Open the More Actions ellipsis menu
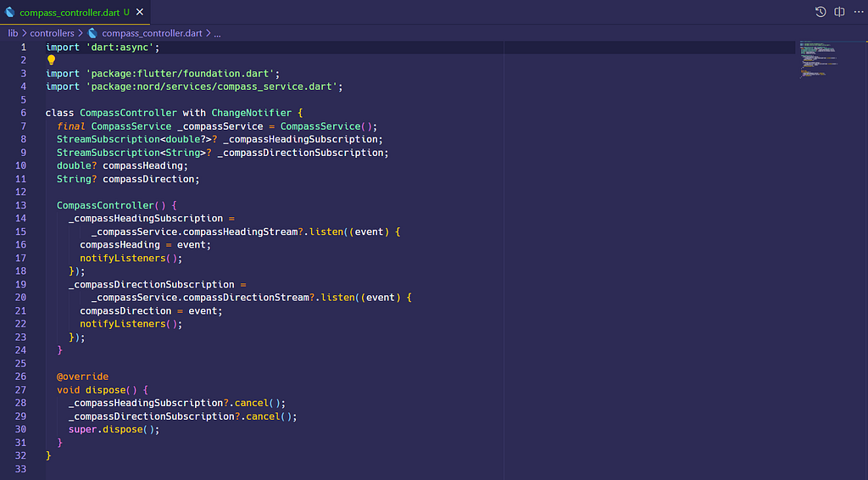The height and width of the screenshot is (480, 868). coord(858,12)
